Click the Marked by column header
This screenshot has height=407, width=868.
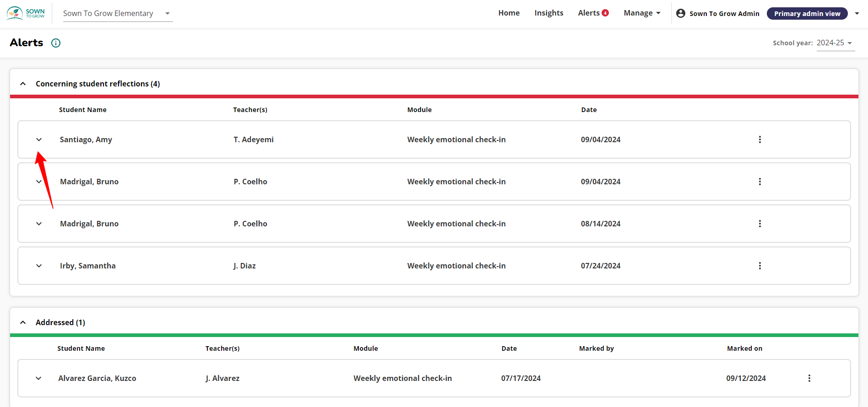click(x=597, y=348)
